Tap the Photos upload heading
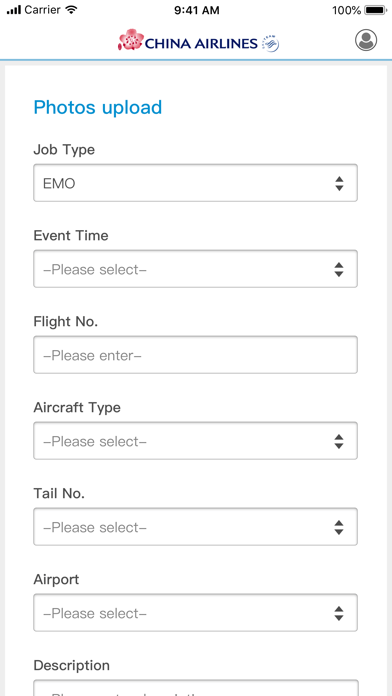This screenshot has height=696, width=392. coord(98,108)
